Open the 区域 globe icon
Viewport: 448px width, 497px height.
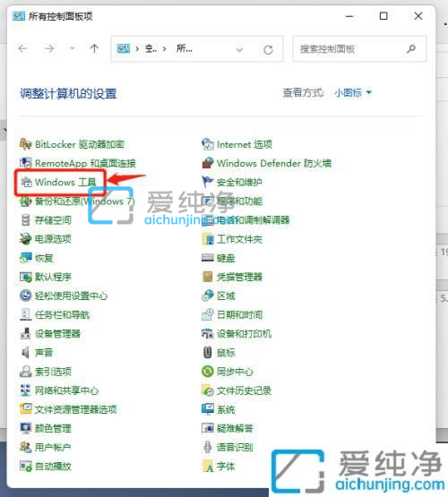(x=208, y=296)
